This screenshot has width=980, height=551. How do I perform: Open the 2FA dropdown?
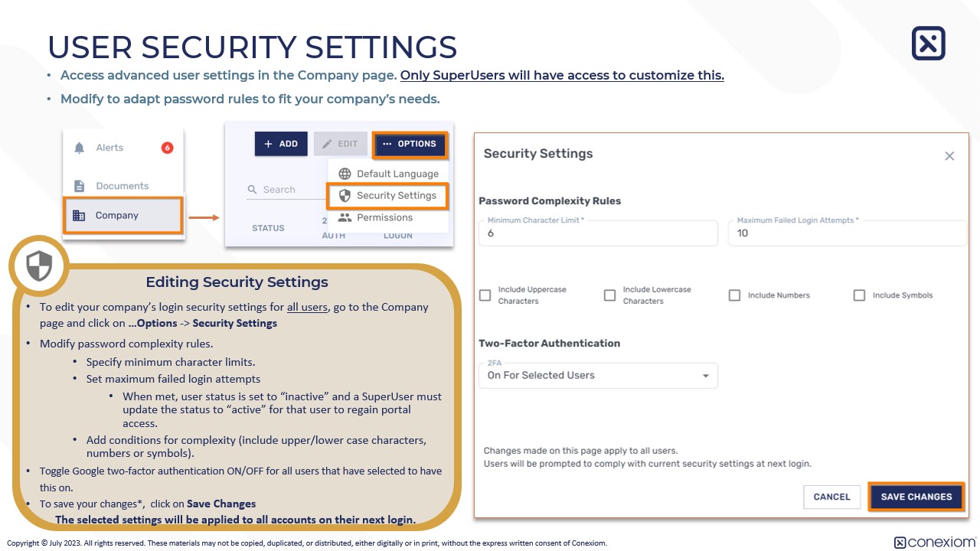597,375
